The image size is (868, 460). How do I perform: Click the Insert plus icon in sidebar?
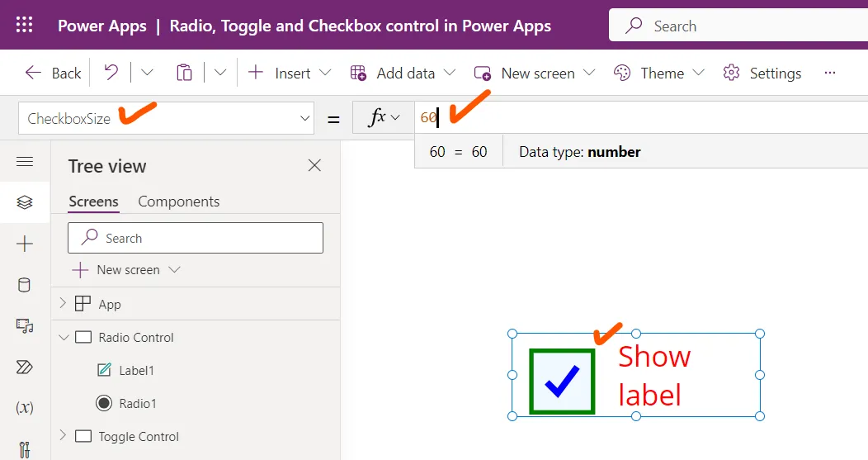click(x=25, y=244)
